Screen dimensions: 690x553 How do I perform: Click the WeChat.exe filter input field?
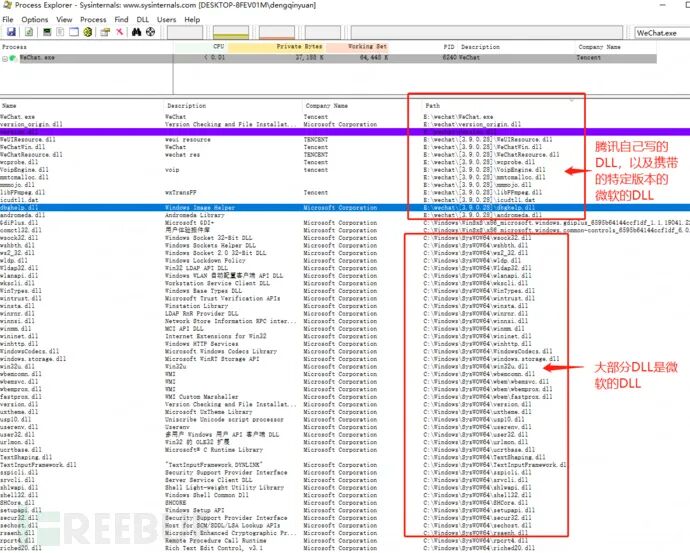(662, 33)
